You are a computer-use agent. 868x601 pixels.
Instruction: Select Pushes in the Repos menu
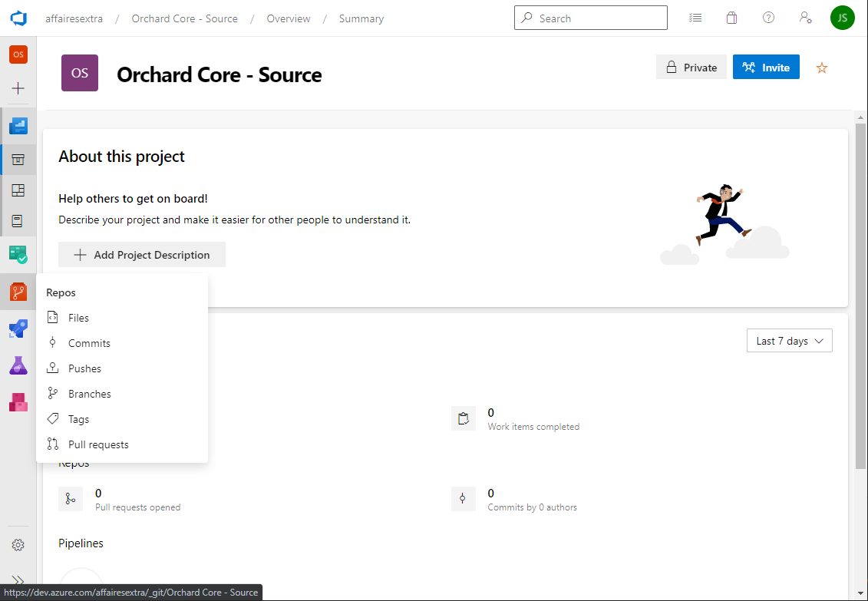[x=122, y=368]
